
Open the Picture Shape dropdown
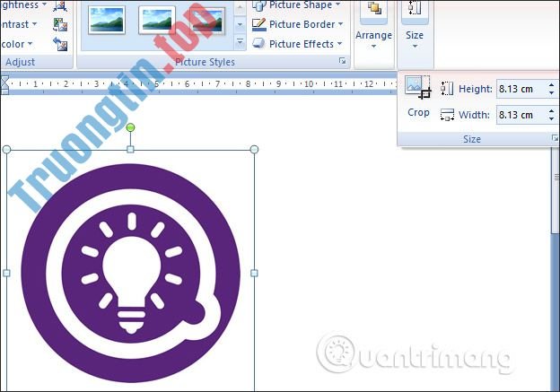296,5
